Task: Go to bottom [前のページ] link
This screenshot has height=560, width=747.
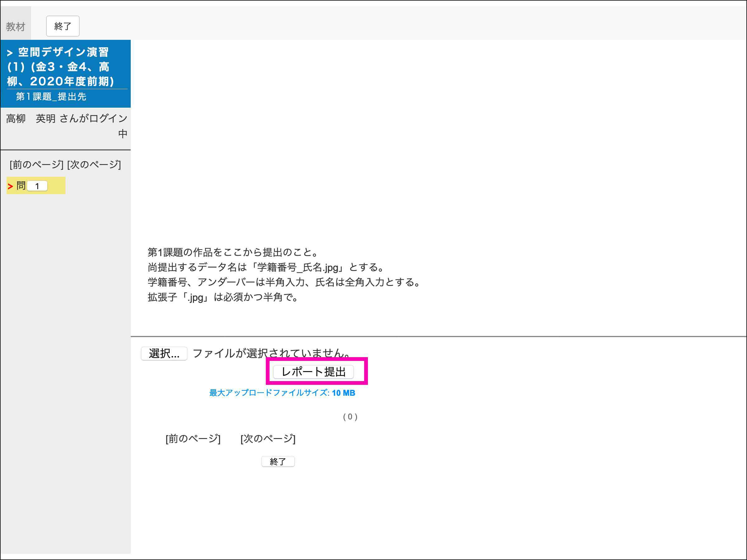Action: pos(193,439)
